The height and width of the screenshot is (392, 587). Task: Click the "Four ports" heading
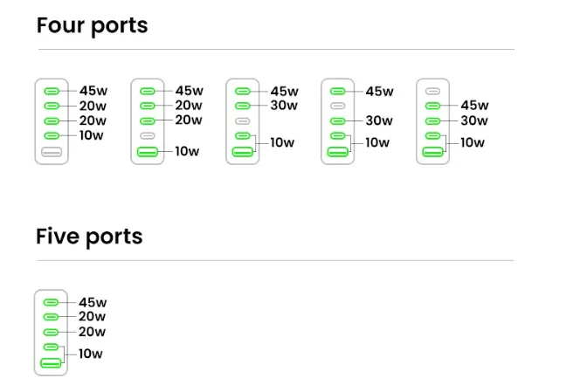point(92,25)
